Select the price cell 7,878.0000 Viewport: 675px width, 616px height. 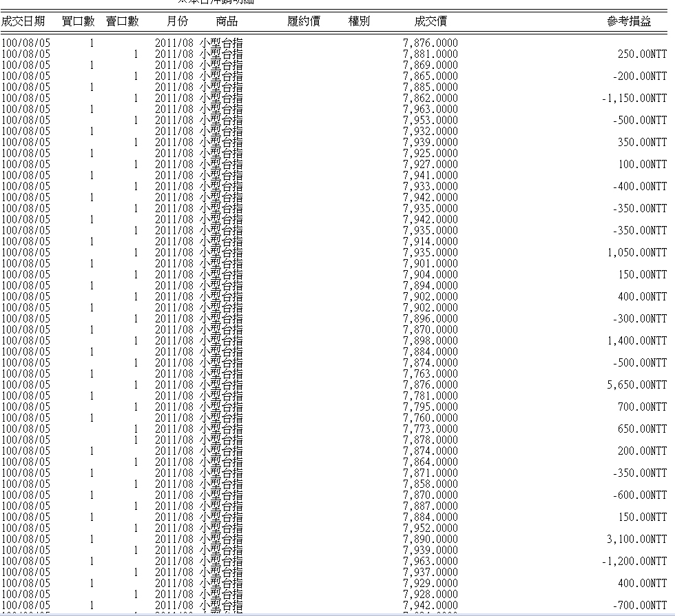coord(430,440)
